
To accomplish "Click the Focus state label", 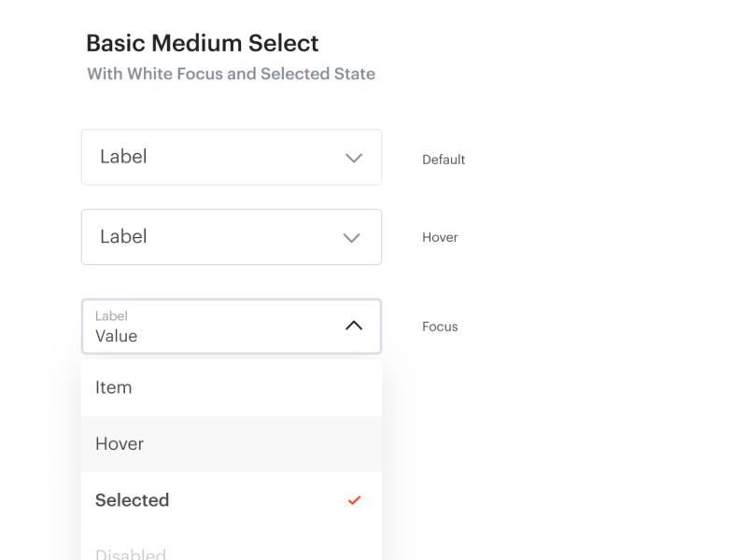I will click(x=440, y=327).
